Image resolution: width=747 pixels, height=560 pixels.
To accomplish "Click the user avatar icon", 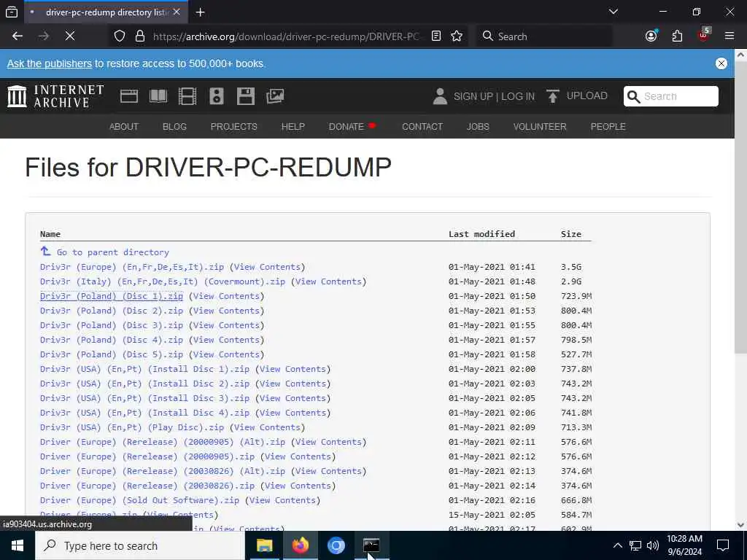I will tap(440, 96).
